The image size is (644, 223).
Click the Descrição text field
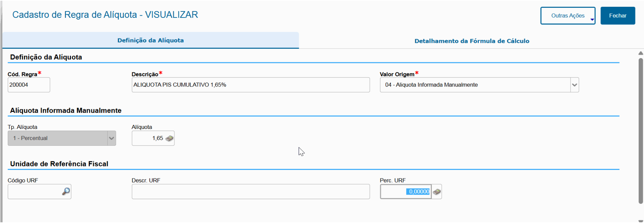point(250,85)
